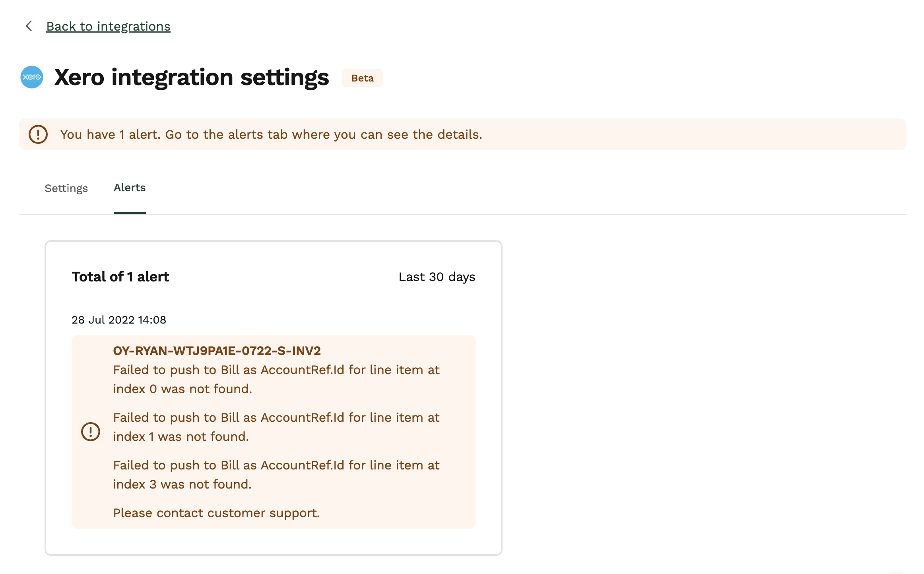
Task: Select the Alerts tab
Action: click(x=130, y=188)
